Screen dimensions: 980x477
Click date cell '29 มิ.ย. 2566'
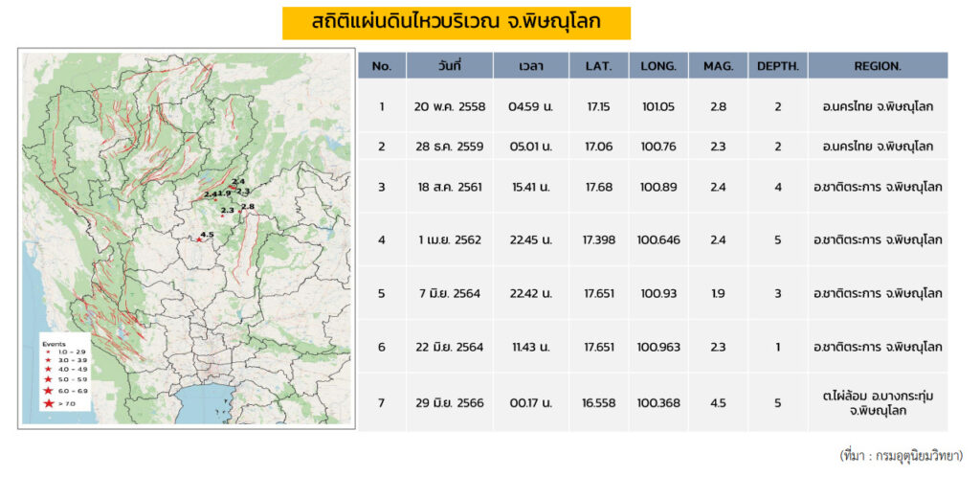(x=450, y=403)
